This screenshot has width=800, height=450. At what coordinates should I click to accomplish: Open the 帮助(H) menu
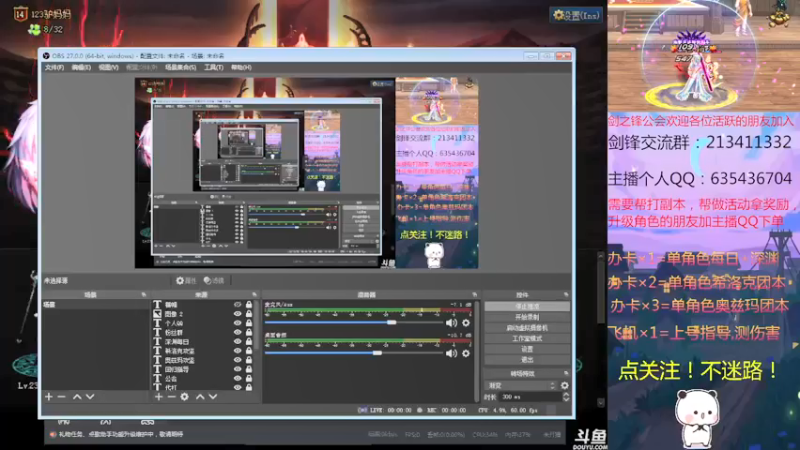[241, 67]
